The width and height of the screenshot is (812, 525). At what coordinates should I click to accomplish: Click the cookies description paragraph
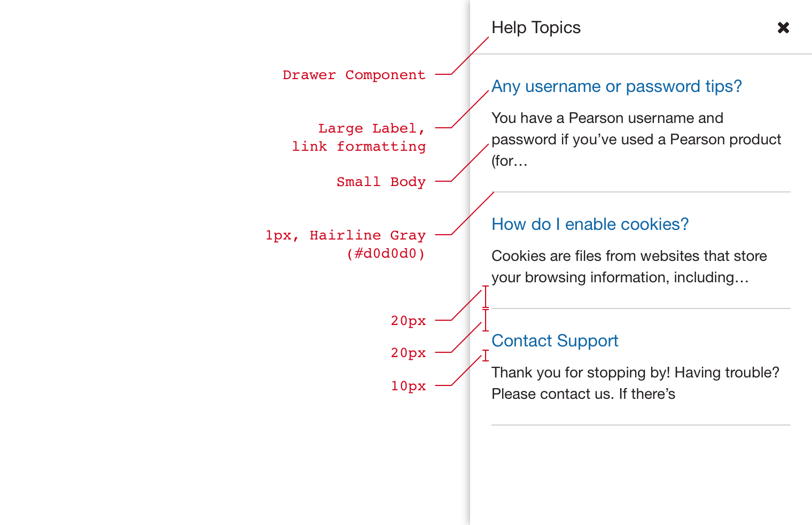click(x=629, y=266)
